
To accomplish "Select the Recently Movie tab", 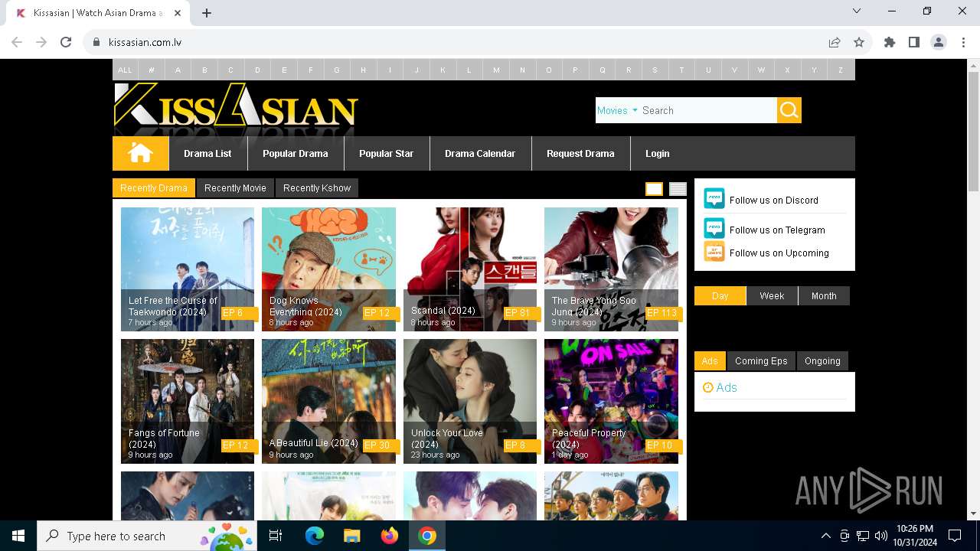I will point(235,187).
